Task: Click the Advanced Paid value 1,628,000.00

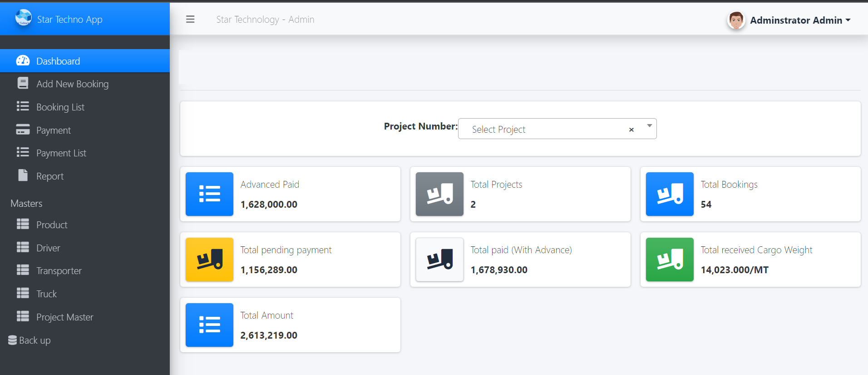Action: pyautogui.click(x=269, y=204)
